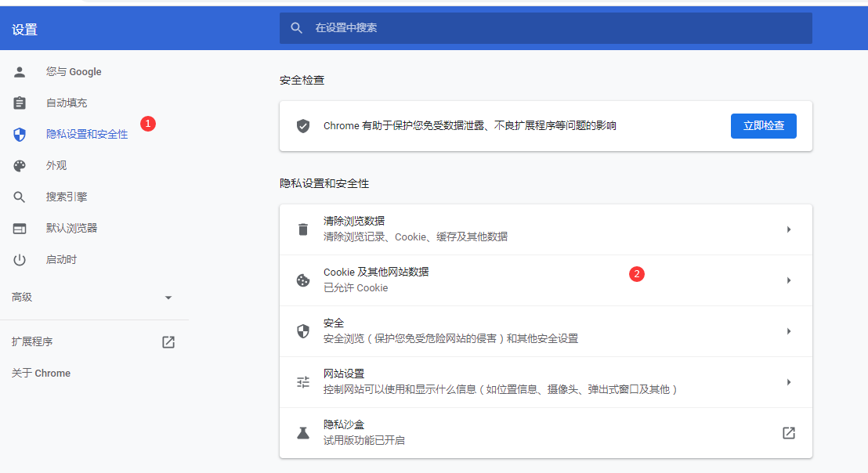This screenshot has width=868, height=473.
Task: Click the person icon beside 您与 Google
Action: (20, 72)
